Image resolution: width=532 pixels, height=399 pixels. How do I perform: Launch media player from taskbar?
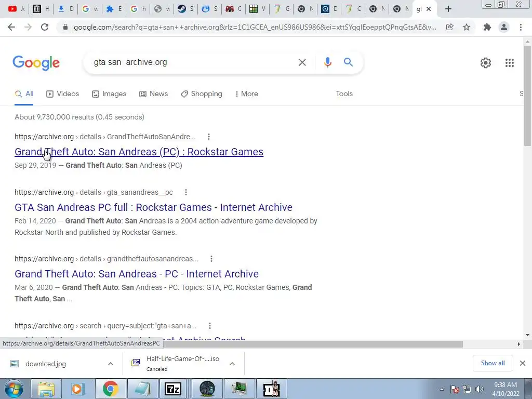(78, 389)
